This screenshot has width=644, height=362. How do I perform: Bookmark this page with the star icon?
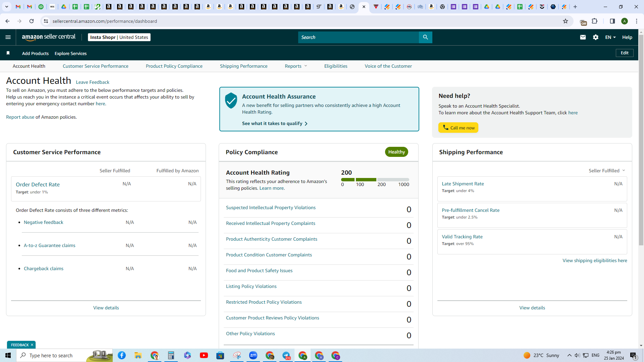(x=566, y=21)
